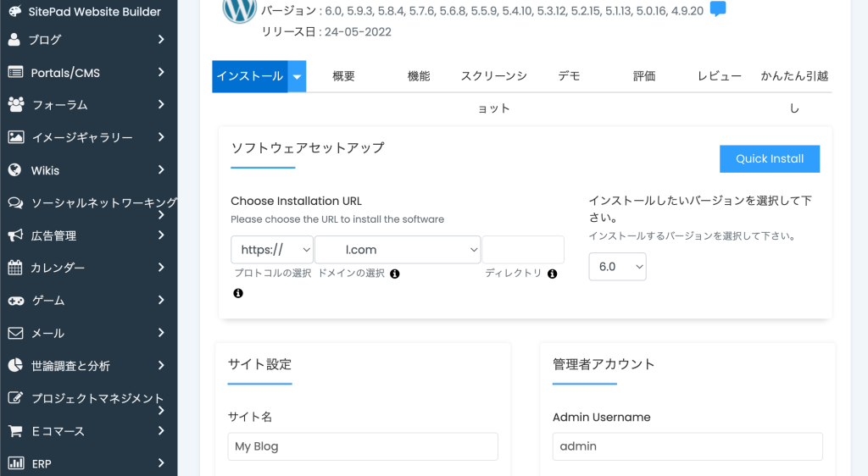Image resolution: width=868 pixels, height=476 pixels.
Task: Open the かんたん引越し tab
Action: (794, 91)
